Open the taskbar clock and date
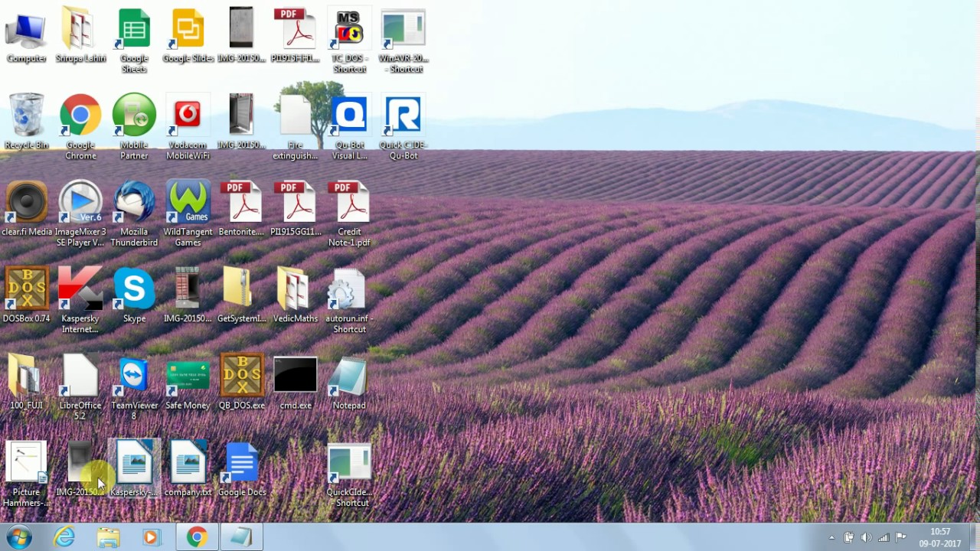Screen dimensions: 980x551 pos(940,537)
